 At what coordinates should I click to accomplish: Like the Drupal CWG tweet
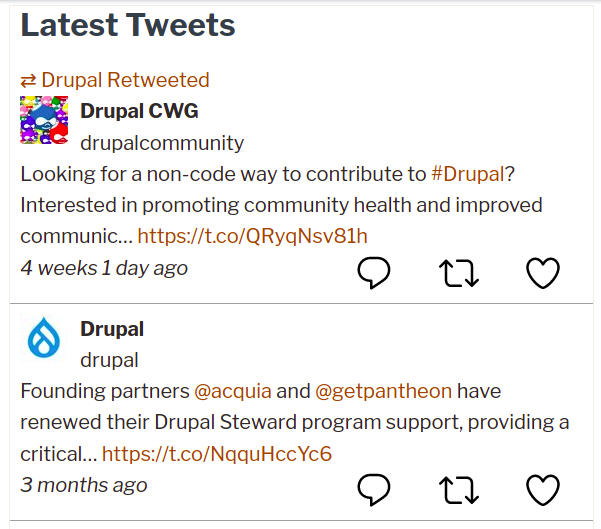click(543, 272)
